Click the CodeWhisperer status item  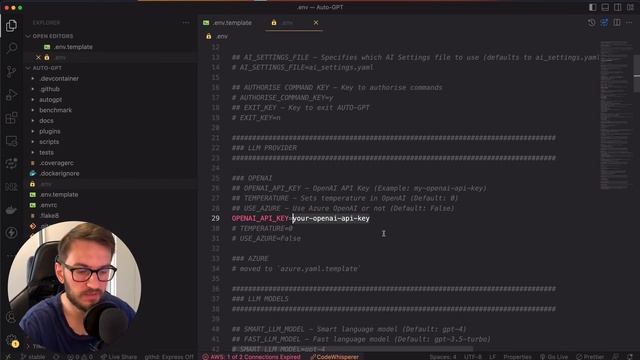click(x=334, y=357)
